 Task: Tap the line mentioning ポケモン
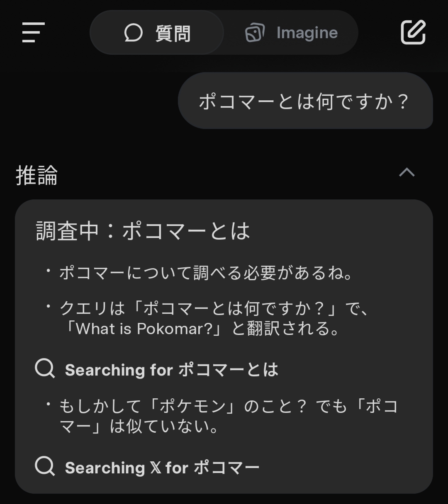point(228,407)
